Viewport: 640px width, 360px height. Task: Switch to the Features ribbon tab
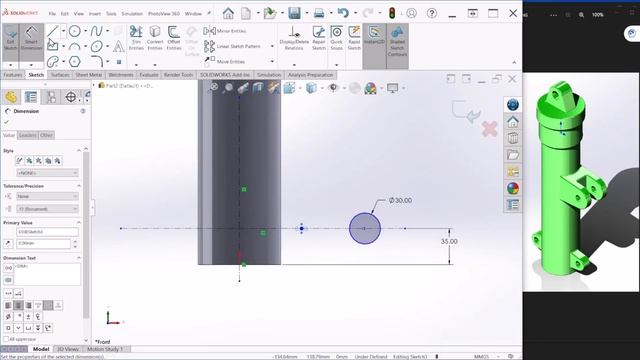coord(13,75)
